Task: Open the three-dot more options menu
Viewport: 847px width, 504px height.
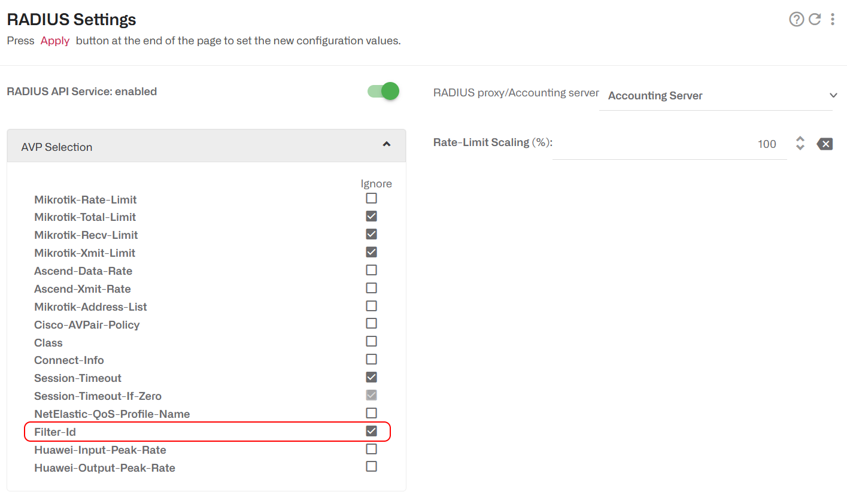Action: [x=832, y=19]
